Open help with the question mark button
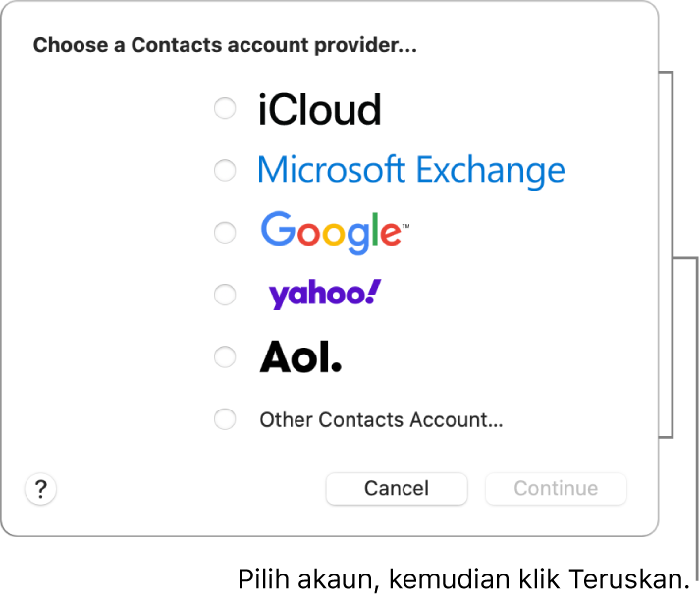The image size is (700, 601). pyautogui.click(x=41, y=489)
